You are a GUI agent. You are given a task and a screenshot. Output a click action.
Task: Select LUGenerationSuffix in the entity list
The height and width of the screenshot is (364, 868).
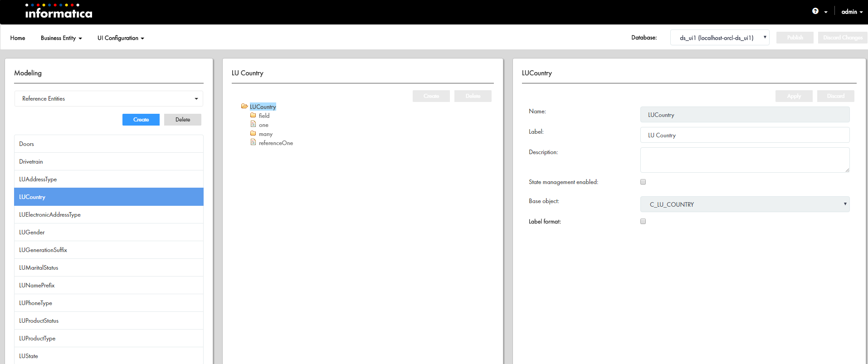tap(109, 250)
